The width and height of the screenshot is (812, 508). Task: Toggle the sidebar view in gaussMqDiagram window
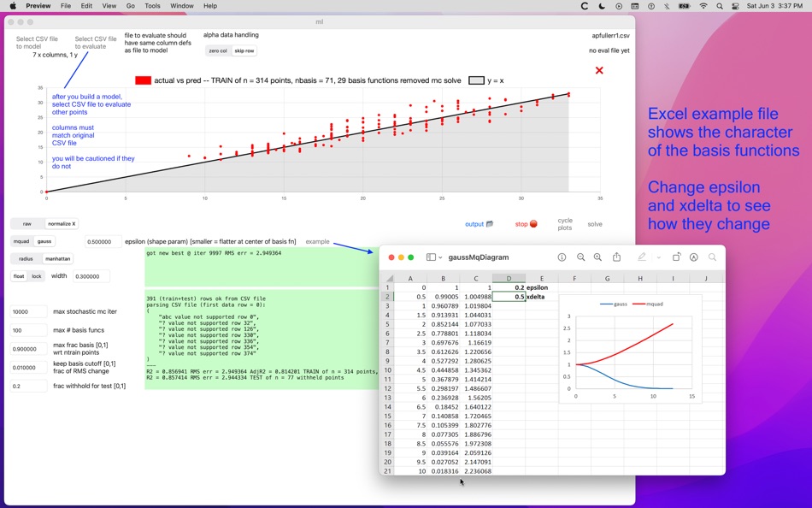[430, 257]
